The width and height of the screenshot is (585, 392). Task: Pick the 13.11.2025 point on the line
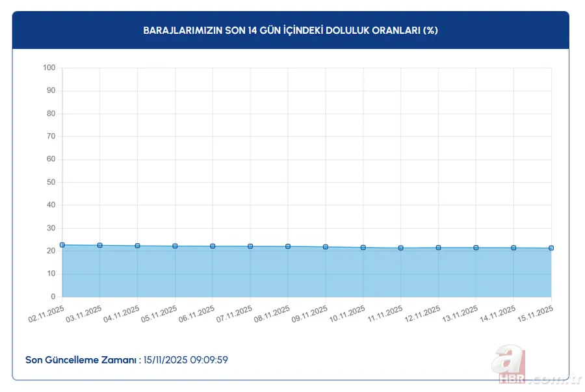point(476,248)
